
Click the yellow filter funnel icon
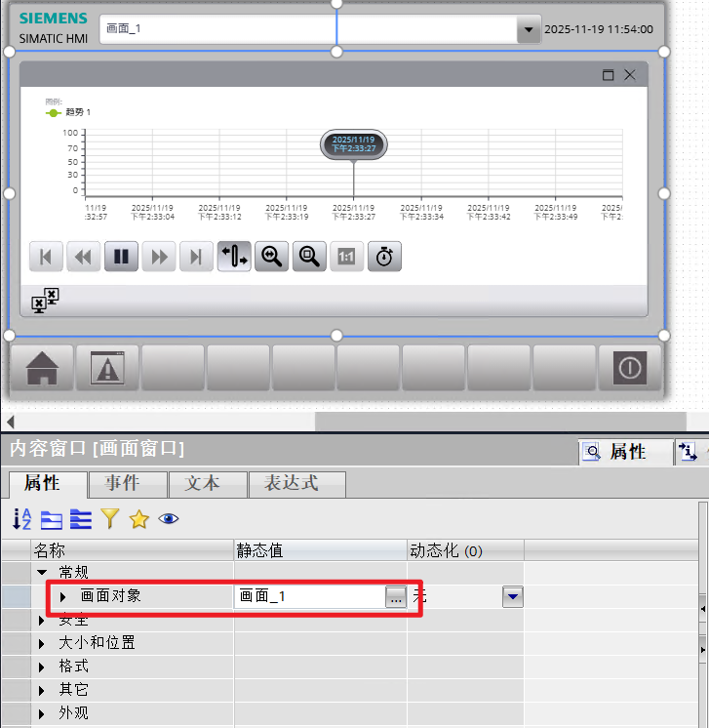click(109, 519)
